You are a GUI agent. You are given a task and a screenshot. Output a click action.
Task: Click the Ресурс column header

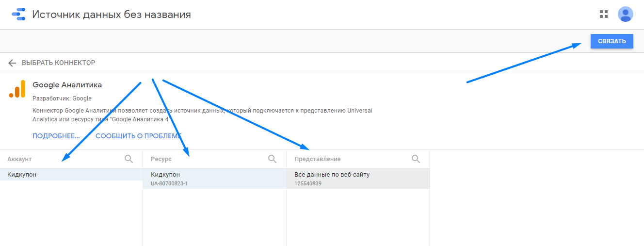point(161,159)
